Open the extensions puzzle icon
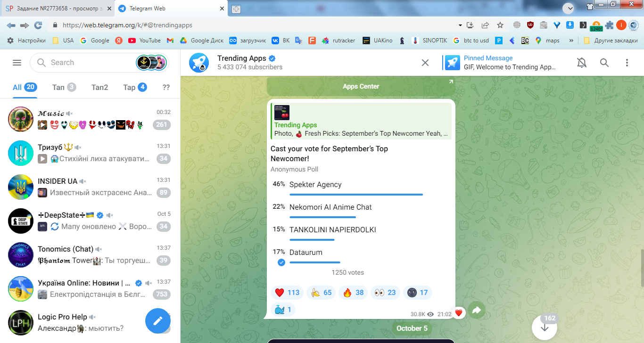Screen dimensions: 644x343 pos(609,25)
